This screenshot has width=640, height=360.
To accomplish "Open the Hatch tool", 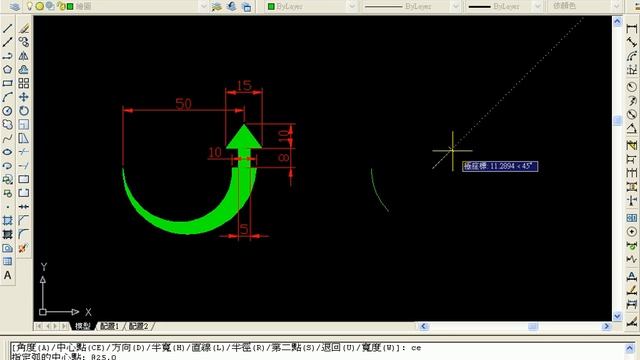I will coord(7,221).
